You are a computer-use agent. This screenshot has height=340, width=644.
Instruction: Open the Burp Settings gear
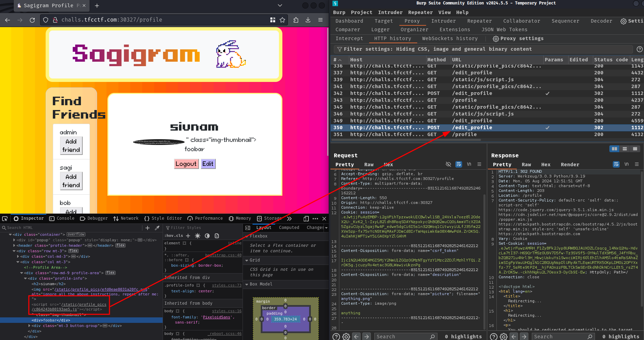(x=623, y=21)
